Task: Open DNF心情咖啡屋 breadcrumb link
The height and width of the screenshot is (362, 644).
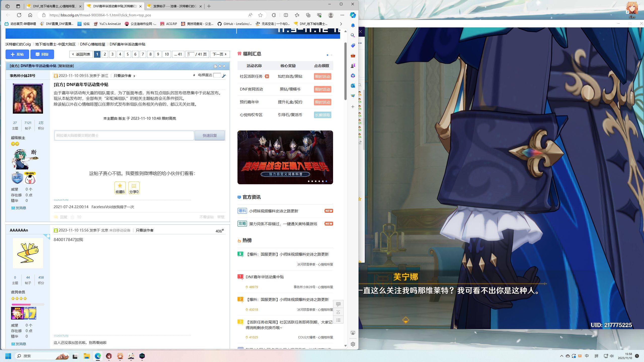Action: tap(93, 44)
